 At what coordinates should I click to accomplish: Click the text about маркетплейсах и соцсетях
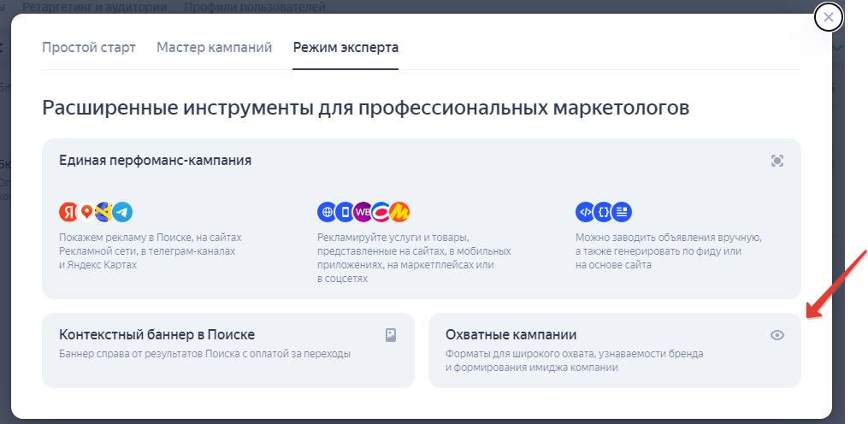(x=414, y=258)
